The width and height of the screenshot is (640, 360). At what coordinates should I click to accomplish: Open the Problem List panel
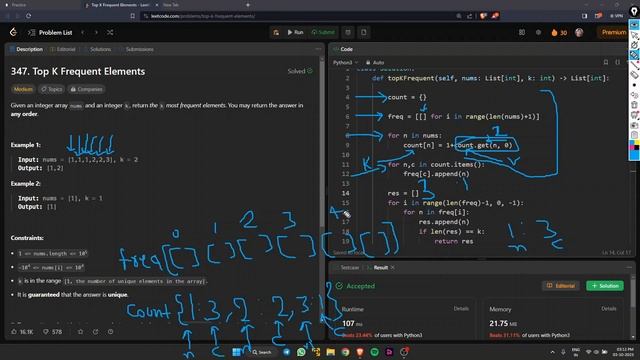pyautogui.click(x=50, y=33)
